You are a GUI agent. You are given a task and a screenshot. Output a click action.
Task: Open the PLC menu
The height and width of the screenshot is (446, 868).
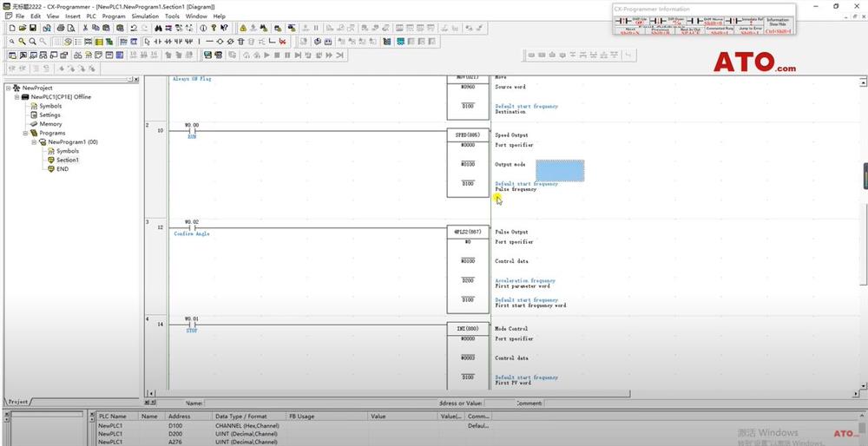(x=91, y=16)
